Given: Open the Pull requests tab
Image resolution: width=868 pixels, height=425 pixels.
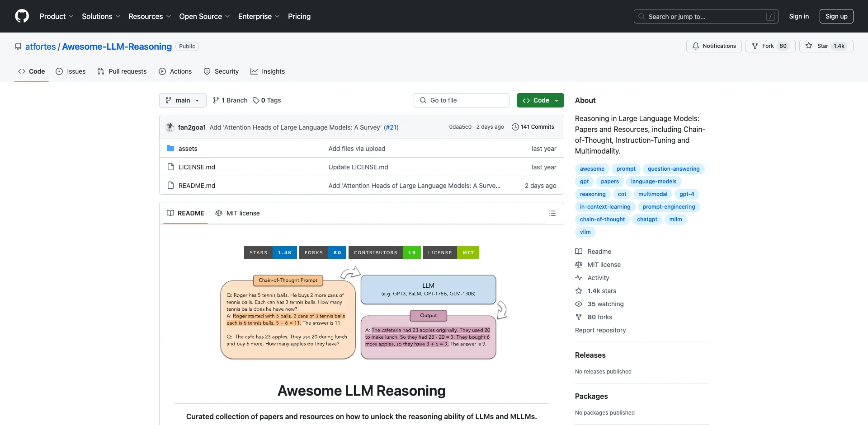Looking at the screenshot, I should point(122,71).
